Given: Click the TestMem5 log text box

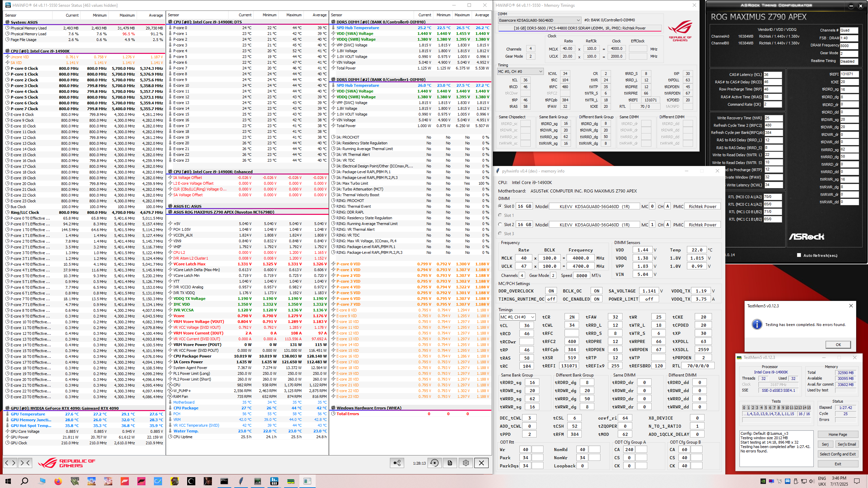Looking at the screenshot, I should (776, 448).
